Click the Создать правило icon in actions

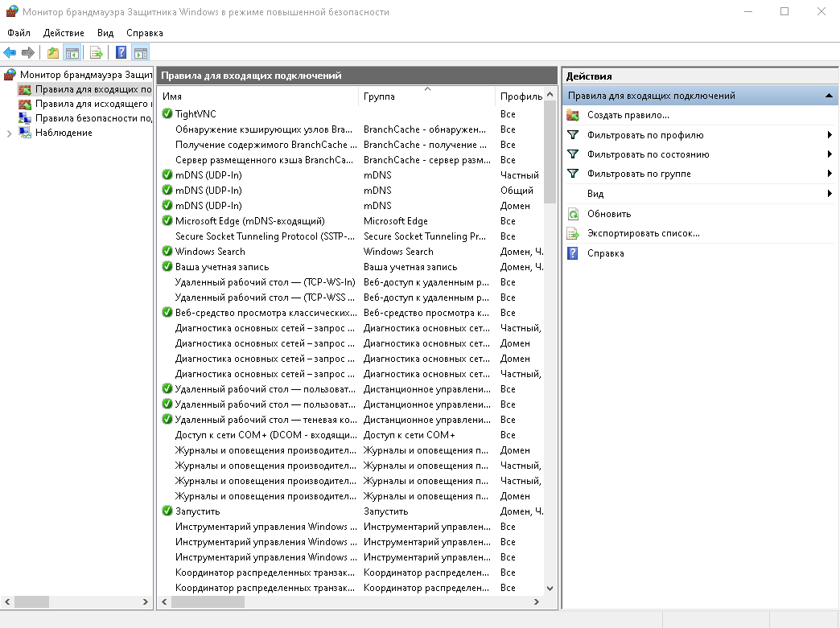point(573,115)
